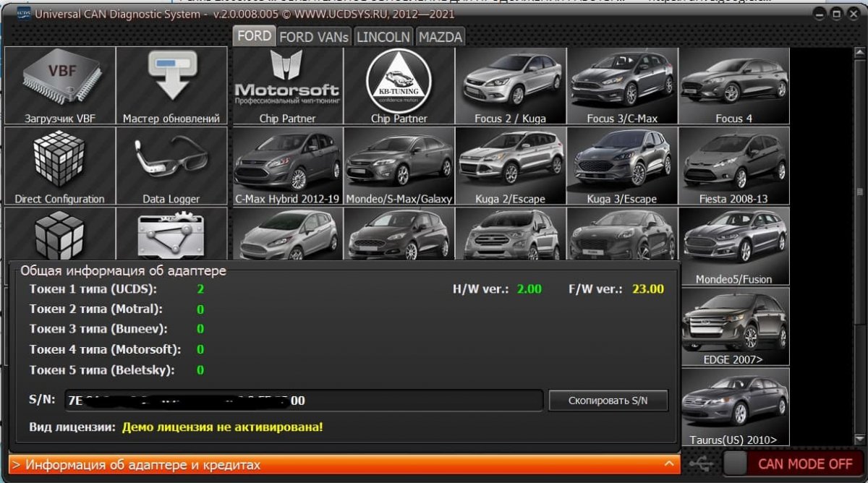The width and height of the screenshot is (868, 483).
Task: Pick the Focus 4 vehicle tile
Action: tap(733, 86)
